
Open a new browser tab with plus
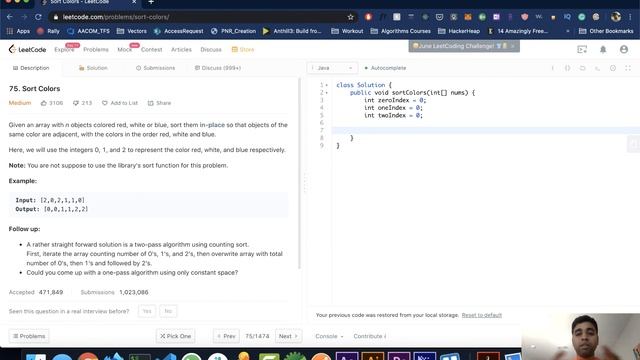[x=151, y=2]
